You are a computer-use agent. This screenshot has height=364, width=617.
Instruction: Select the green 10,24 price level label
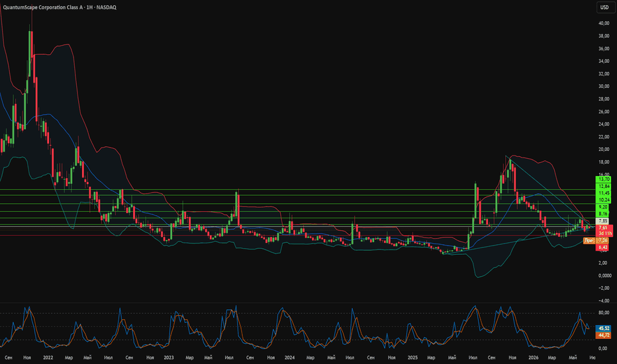[604, 200]
